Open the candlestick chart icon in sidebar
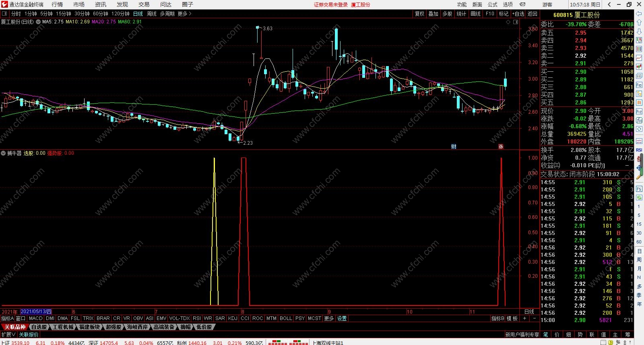Image resolution: width=644 pixels, height=345 pixels. 639,67
